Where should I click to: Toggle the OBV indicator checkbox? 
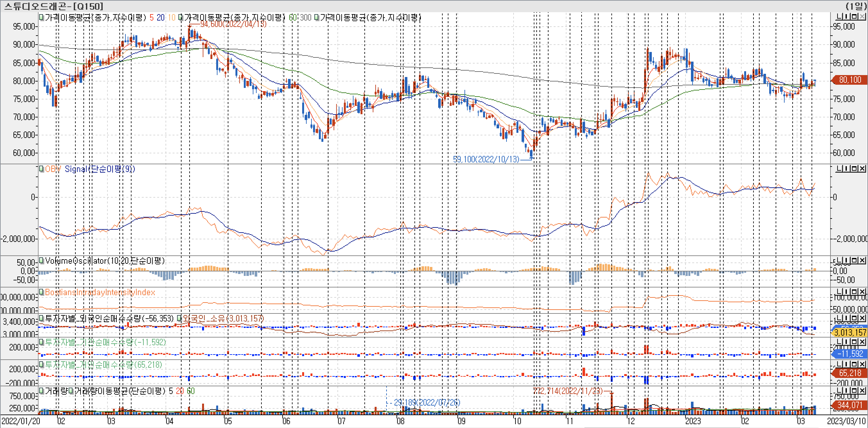pos(41,169)
